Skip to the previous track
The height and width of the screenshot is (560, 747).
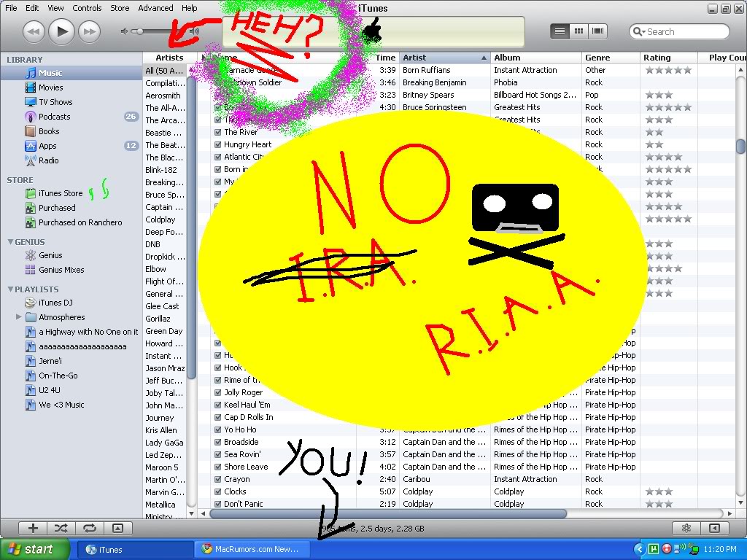tap(34, 31)
